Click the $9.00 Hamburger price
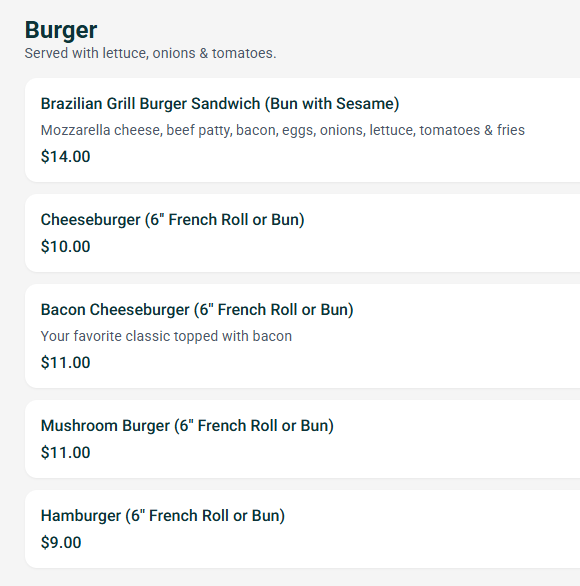The height and width of the screenshot is (586, 580). click(61, 543)
